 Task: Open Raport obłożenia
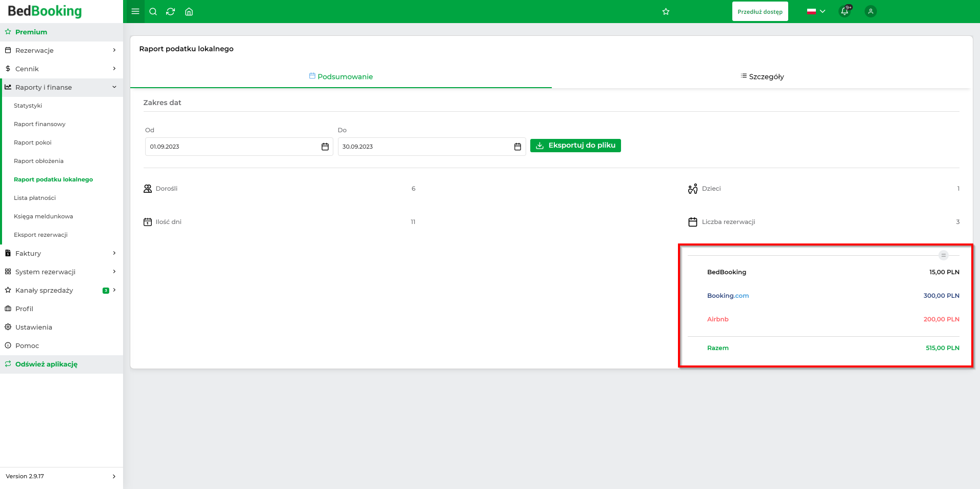click(x=38, y=161)
